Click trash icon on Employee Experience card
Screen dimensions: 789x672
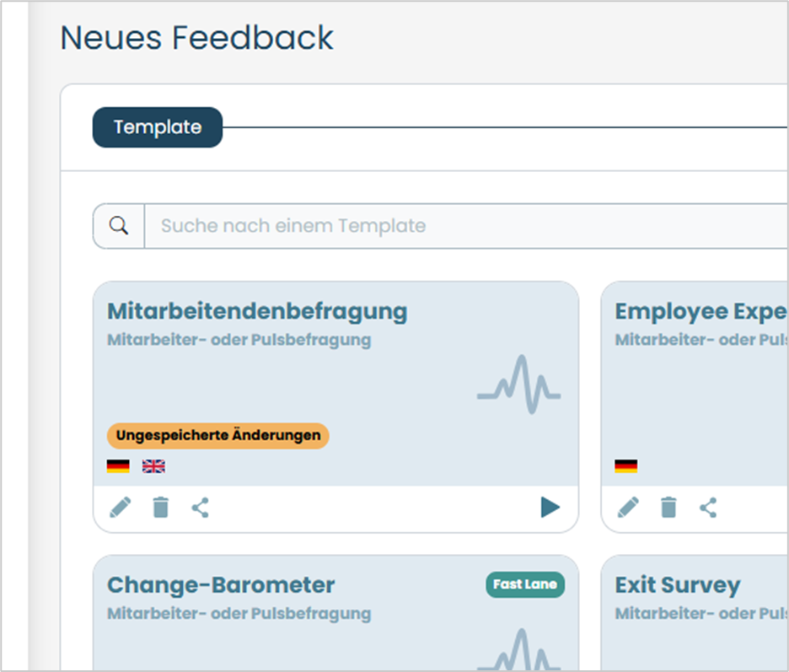[x=668, y=508]
